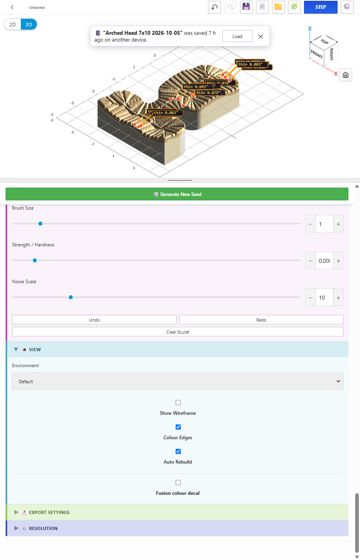360x560 pixels.
Task: Disable the Auto Rebuild checkbox
Action: [x=178, y=451]
